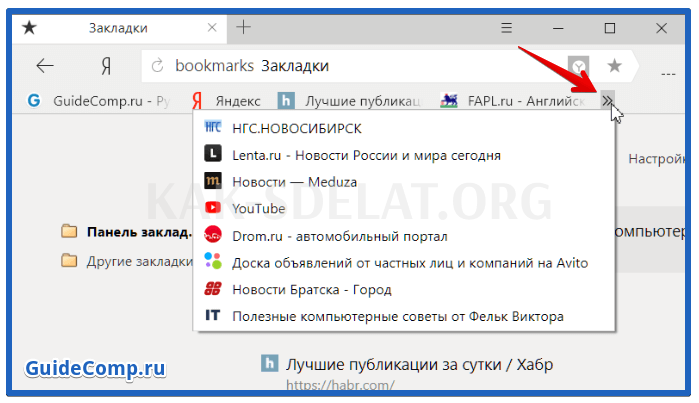The width and height of the screenshot is (699, 403).
Task: Go back with the left arrow button
Action: click(45, 66)
